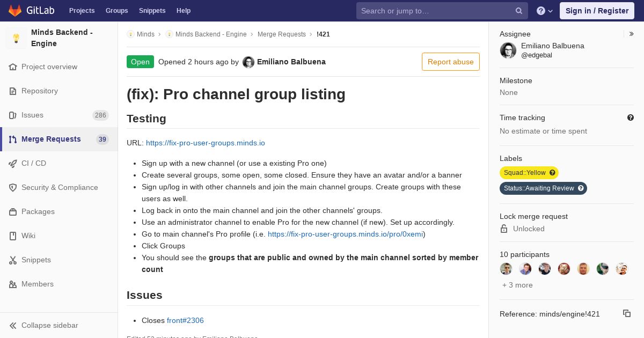Screen dimensions: 644x338
Task: Open the Members sidebar item
Action: (59, 284)
